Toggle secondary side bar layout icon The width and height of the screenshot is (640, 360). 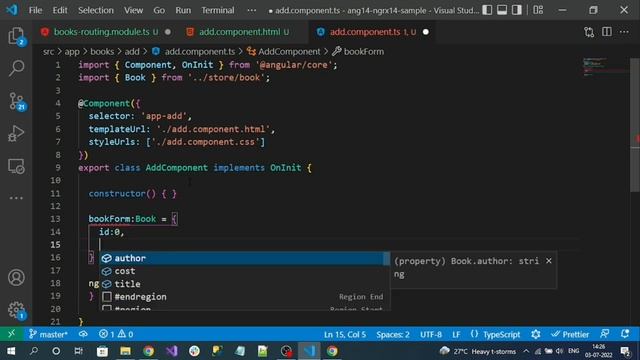tap(516, 10)
